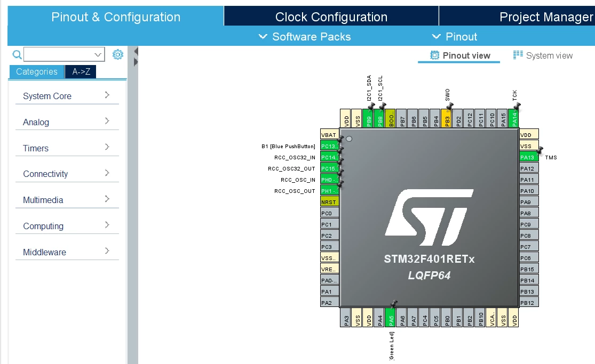Viewport: 595px width, 364px height.
Task: Click pin PC15 RCC_OSC32_OUT
Action: [x=329, y=168]
